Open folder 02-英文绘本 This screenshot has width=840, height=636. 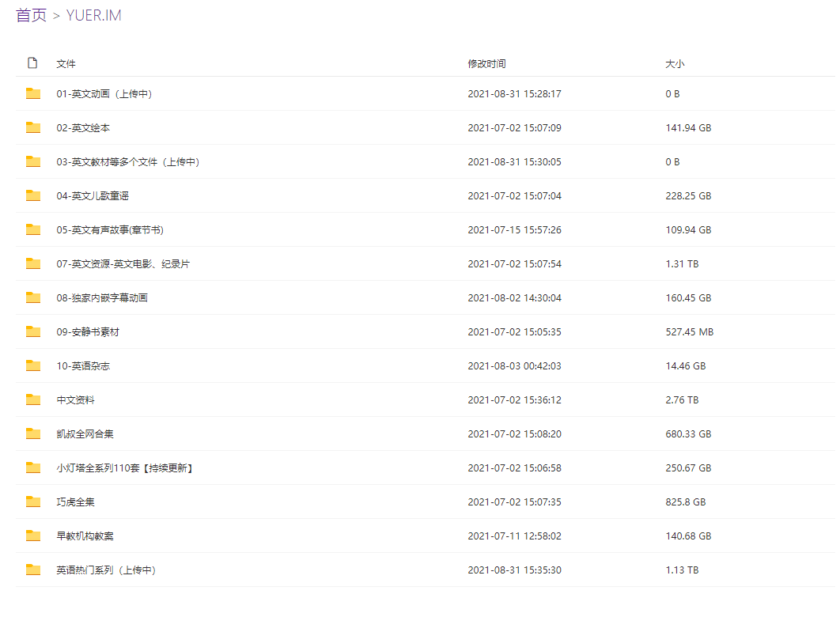click(x=83, y=128)
